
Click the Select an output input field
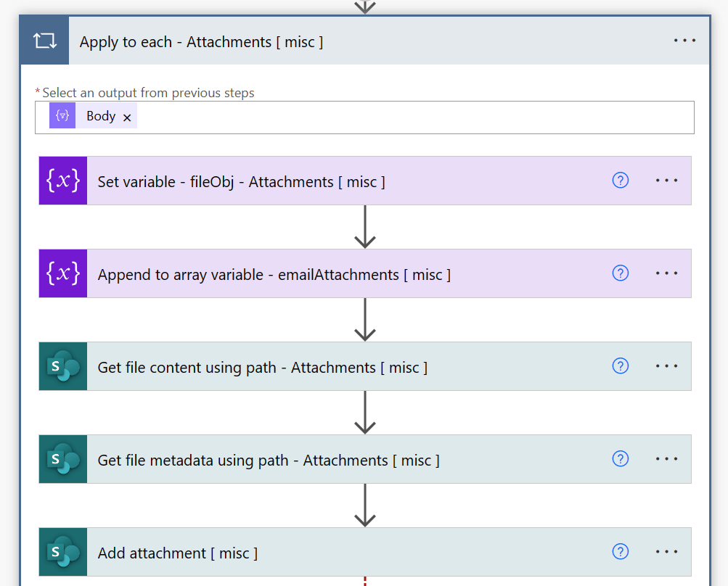[x=363, y=117]
